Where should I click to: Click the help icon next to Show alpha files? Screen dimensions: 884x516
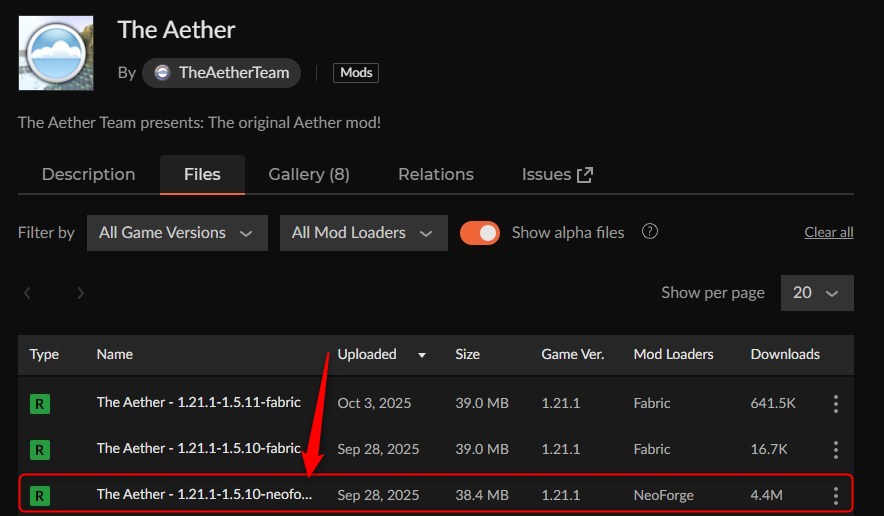point(649,231)
